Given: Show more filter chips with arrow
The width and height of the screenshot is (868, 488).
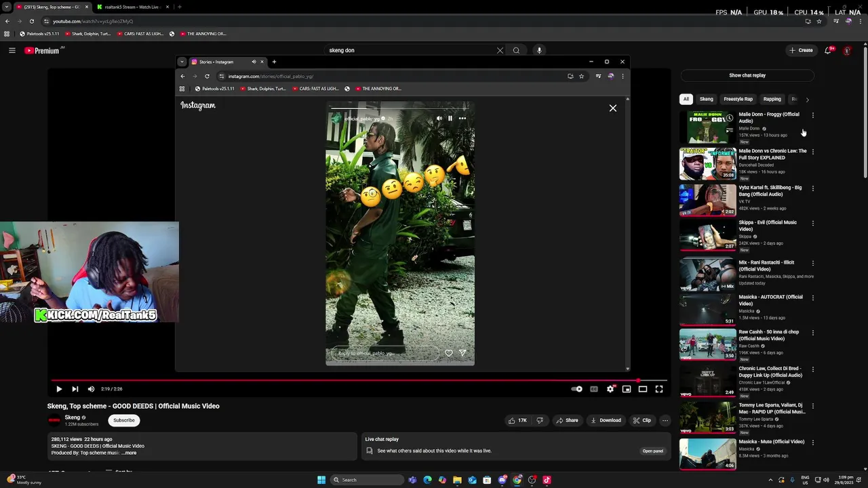Looking at the screenshot, I should click(x=807, y=100).
